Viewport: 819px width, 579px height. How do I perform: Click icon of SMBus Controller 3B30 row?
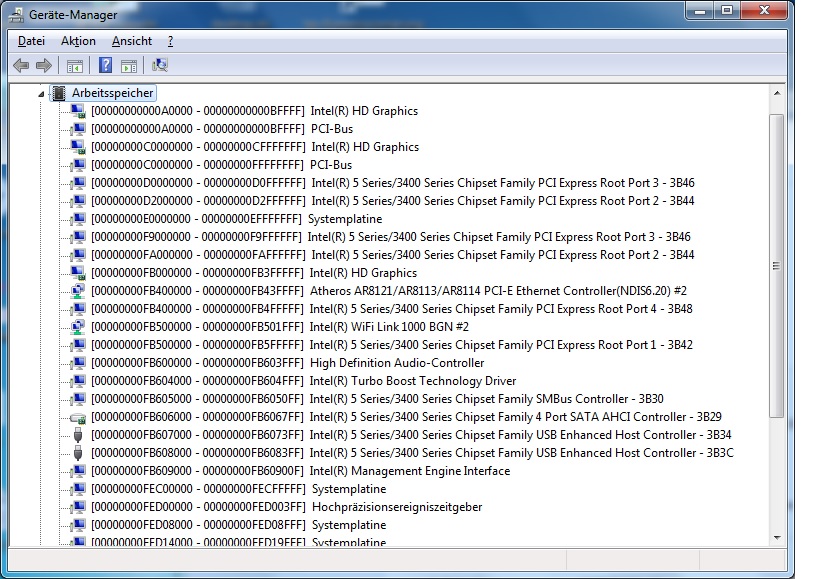pos(78,399)
